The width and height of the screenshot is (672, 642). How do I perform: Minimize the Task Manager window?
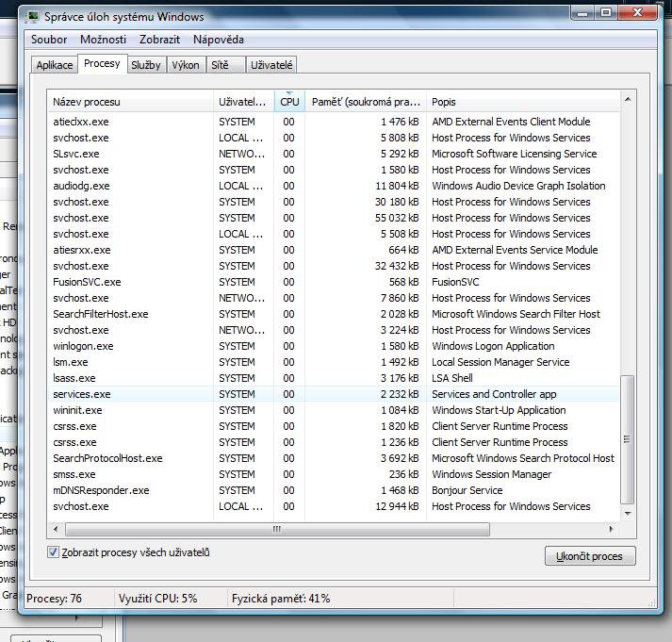click(582, 13)
